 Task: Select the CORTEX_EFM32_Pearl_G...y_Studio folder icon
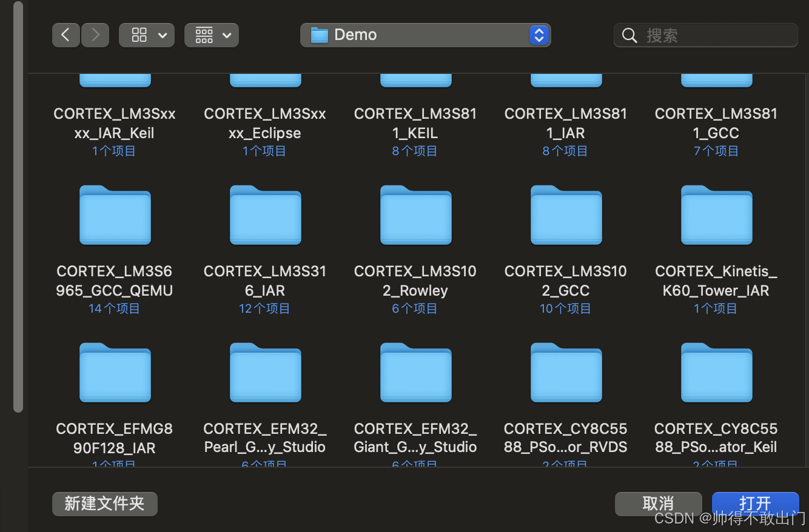point(266,373)
